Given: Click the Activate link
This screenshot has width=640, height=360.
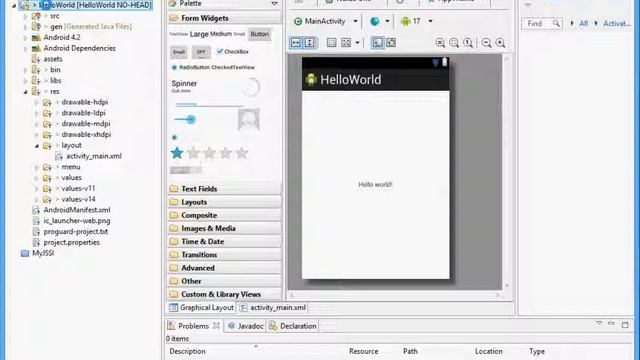Looking at the screenshot, I should click(x=617, y=24).
